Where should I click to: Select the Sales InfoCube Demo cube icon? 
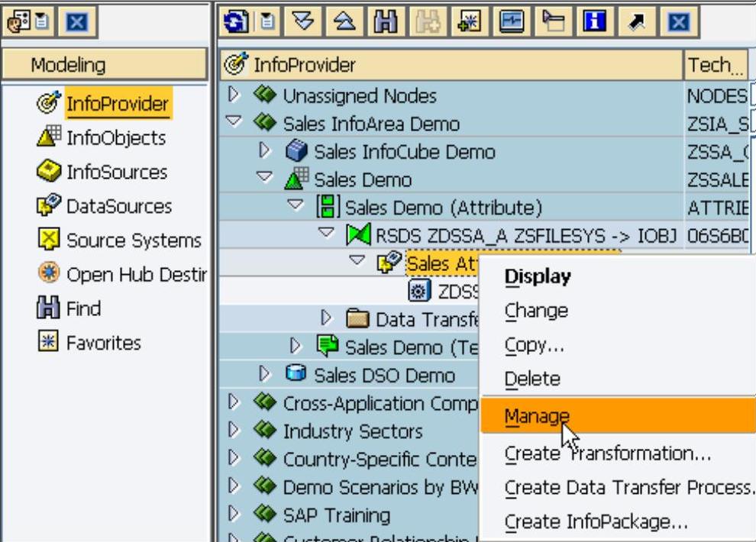296,151
